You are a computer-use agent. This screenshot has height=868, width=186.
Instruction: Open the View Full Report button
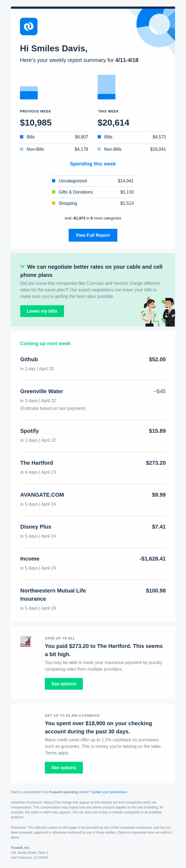click(93, 235)
